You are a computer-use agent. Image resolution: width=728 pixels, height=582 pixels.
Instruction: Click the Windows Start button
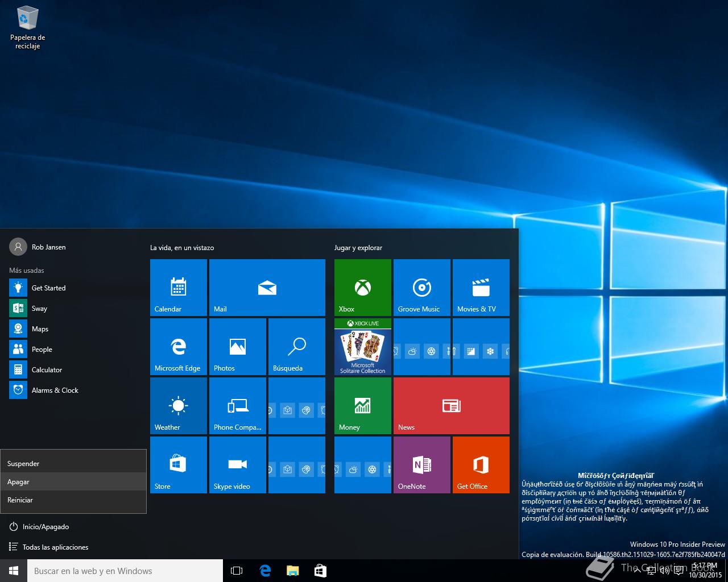(x=14, y=571)
